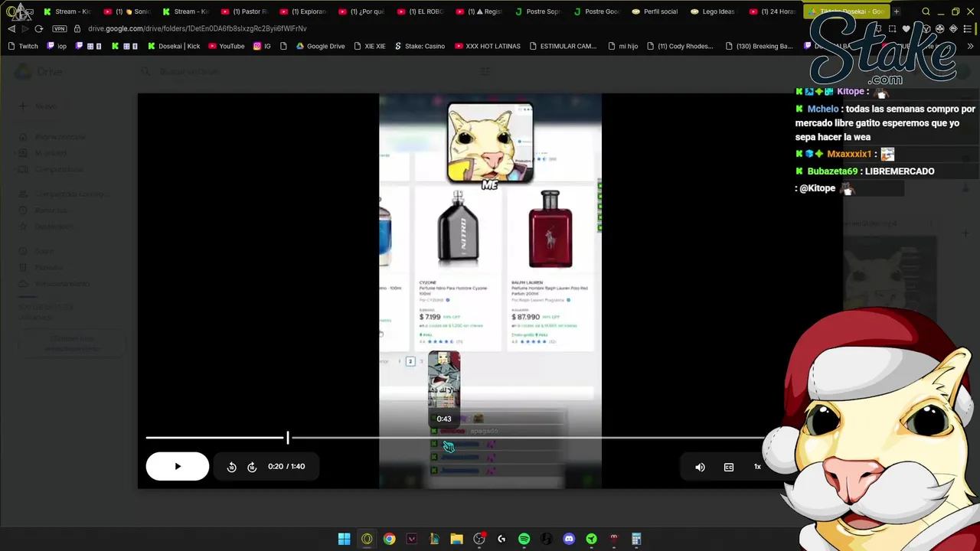
Task: Click the Windows Start button
Action: [345, 539]
